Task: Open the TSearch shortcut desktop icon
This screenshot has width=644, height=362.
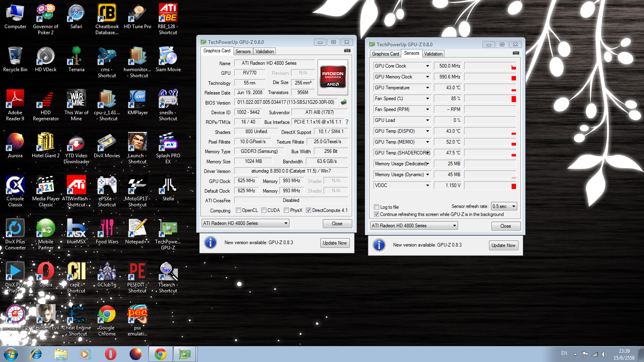Action: pos(168,277)
